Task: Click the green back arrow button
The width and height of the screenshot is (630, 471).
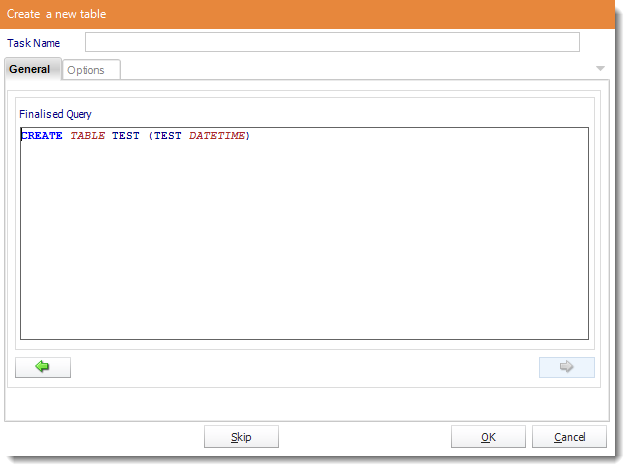Action: (x=43, y=367)
